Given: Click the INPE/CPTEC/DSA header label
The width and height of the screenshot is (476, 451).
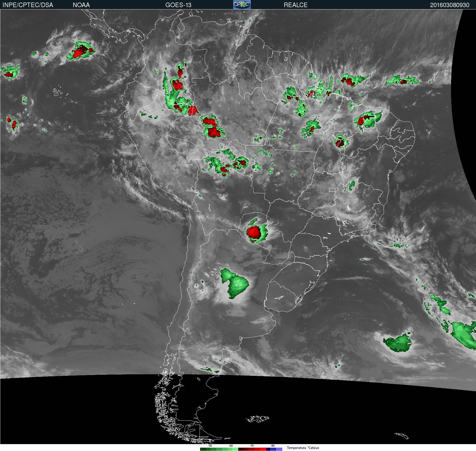Looking at the screenshot, I should [28, 5].
